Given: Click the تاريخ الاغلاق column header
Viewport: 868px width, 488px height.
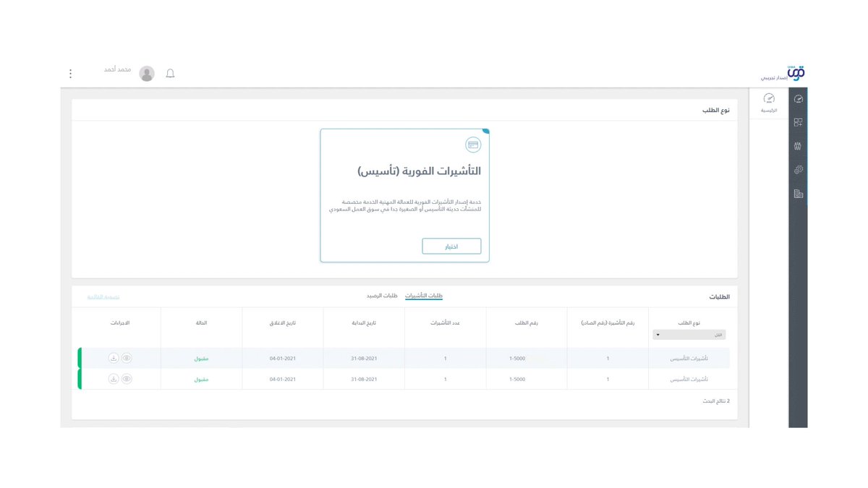Looking at the screenshot, I should [x=282, y=322].
